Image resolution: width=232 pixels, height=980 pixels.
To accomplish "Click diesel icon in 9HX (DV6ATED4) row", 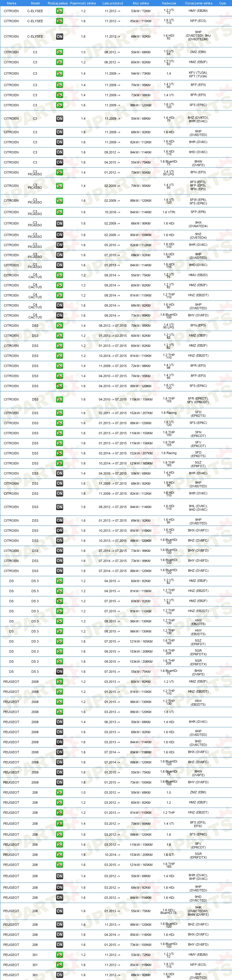I will pos(59,224).
